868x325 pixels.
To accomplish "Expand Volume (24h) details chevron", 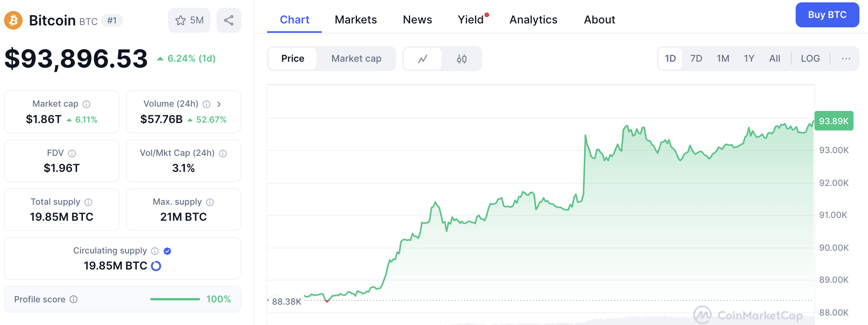I will point(219,104).
